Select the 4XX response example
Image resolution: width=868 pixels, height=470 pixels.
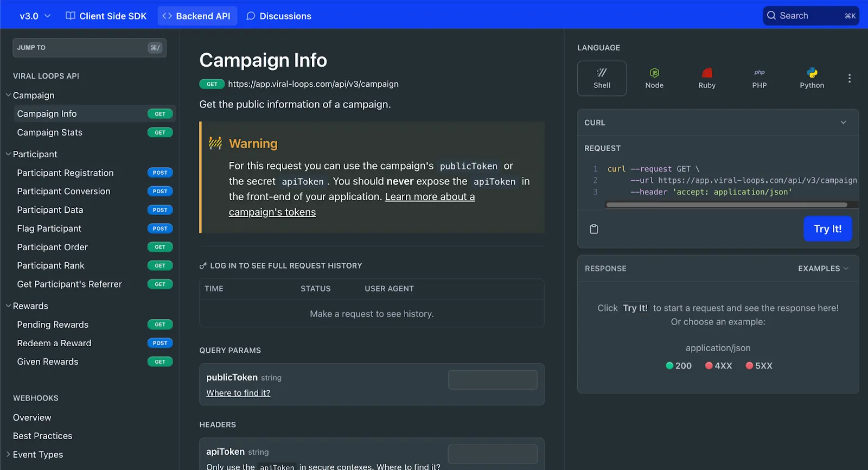click(719, 366)
